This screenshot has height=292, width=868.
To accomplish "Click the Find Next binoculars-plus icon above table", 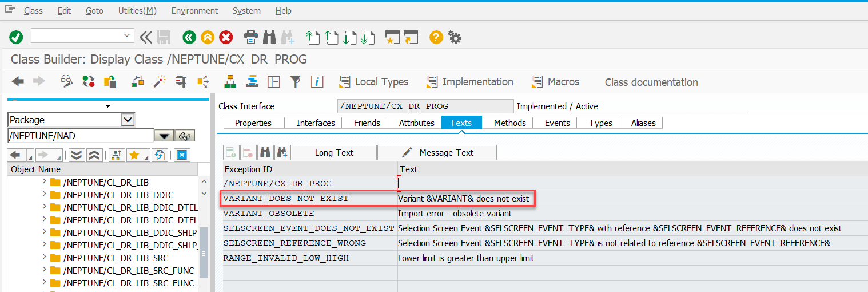I will point(282,152).
